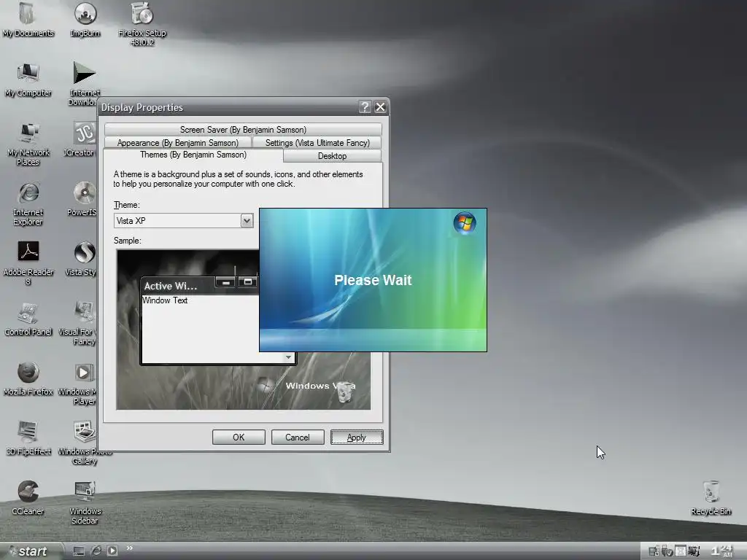Click the system tray clock

pos(722,551)
